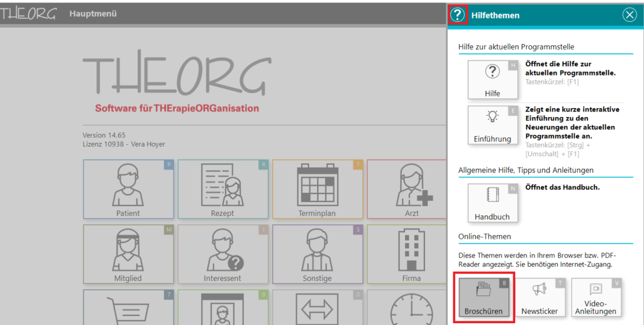This screenshot has width=644, height=325.
Task: Open the Video-Anleitungen button
Action: tap(596, 297)
